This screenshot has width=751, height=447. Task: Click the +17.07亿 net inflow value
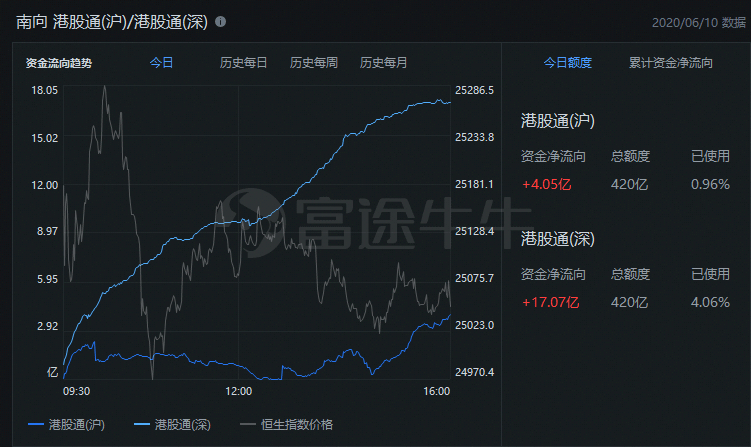coord(549,301)
